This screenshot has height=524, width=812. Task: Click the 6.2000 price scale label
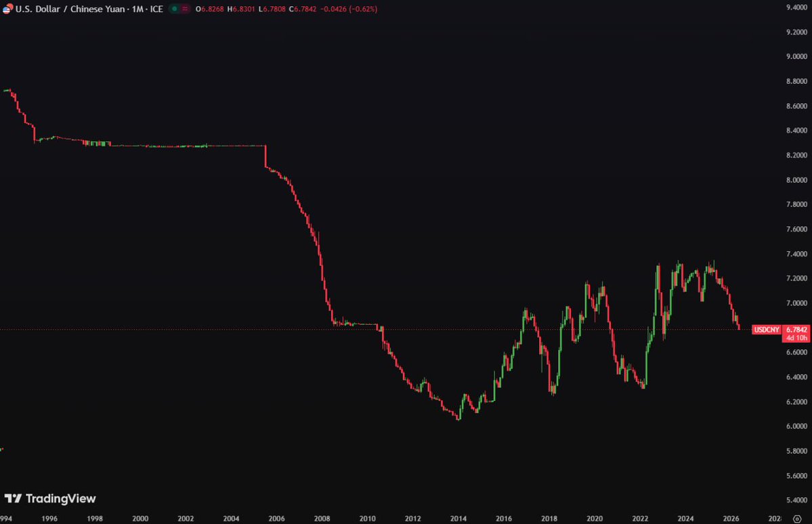click(x=796, y=402)
